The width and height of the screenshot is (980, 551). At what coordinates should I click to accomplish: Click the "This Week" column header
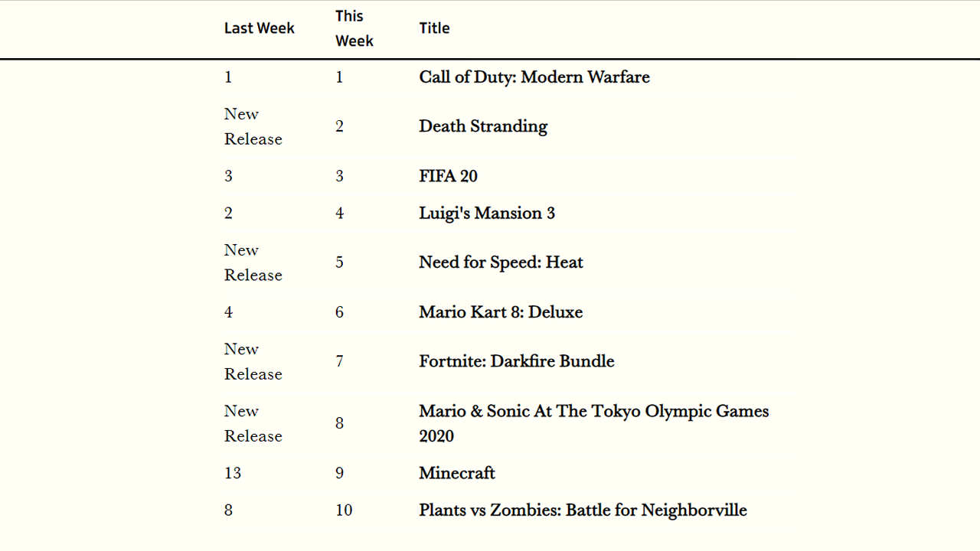354,28
